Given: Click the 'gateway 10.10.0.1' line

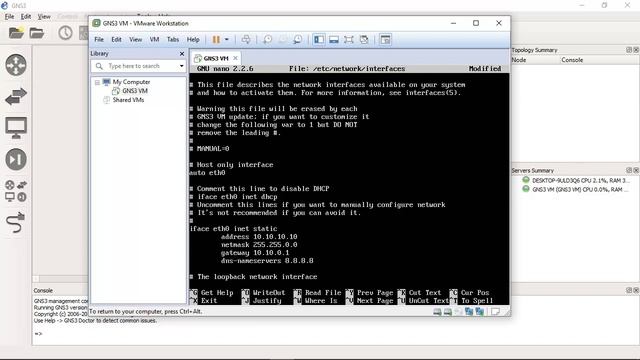Looking at the screenshot, I should [255, 253].
